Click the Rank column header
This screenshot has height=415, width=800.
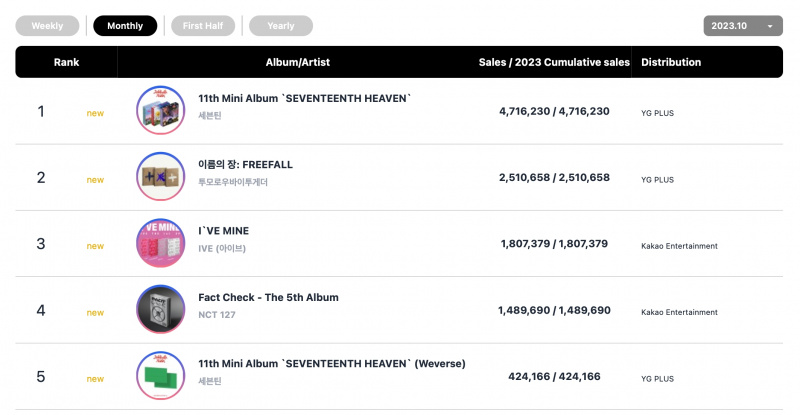[x=66, y=62]
